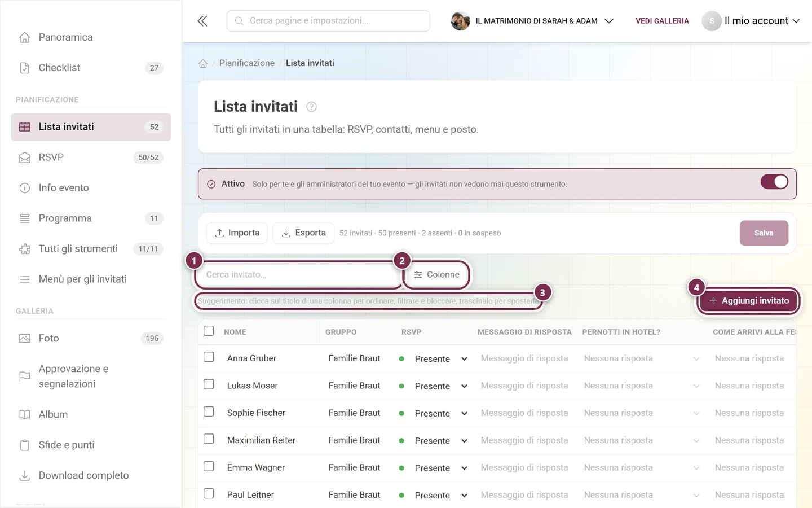The image size is (812, 508).
Task: Click the home icon in breadcrumb
Action: click(x=203, y=63)
